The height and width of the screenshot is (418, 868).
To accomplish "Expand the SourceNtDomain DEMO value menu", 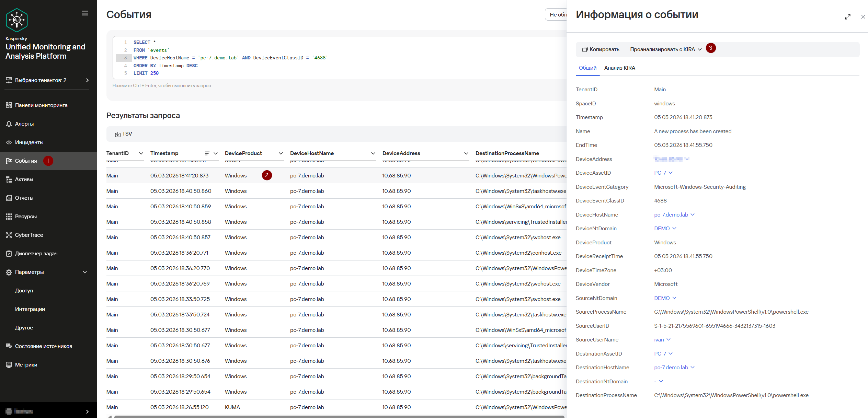I will click(x=674, y=298).
